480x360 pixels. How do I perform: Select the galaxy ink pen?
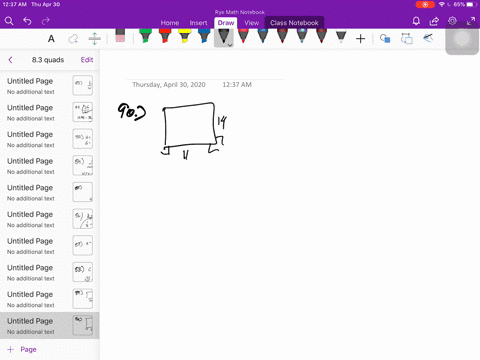point(302,36)
